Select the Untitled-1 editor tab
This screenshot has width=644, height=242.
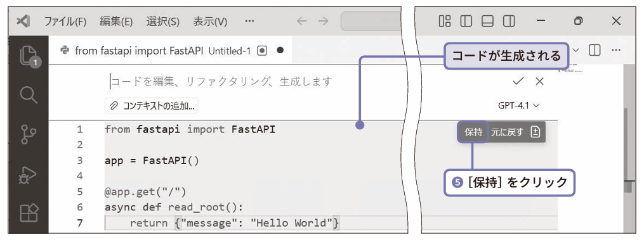[171, 50]
